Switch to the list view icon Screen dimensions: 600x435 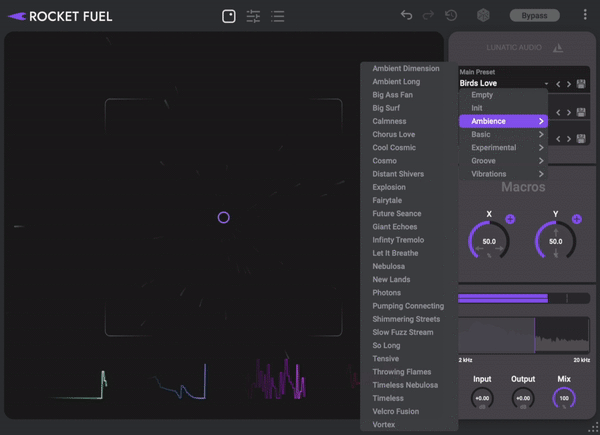pyautogui.click(x=278, y=16)
